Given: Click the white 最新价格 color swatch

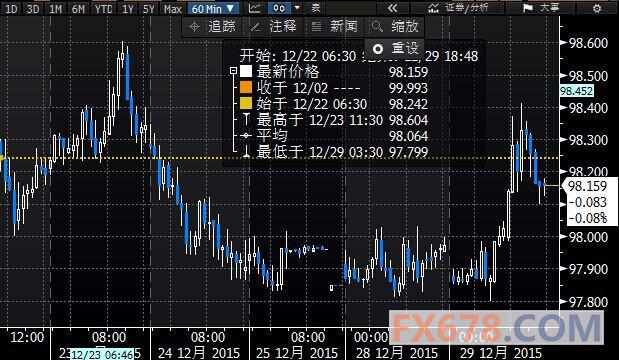Looking at the screenshot, I should 246,71.
